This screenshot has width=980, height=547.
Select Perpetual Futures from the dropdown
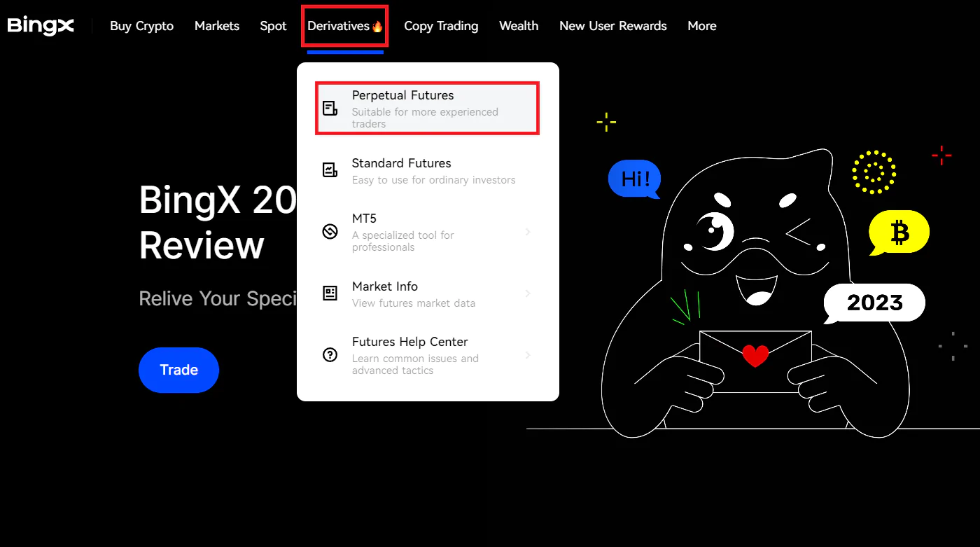pos(428,108)
